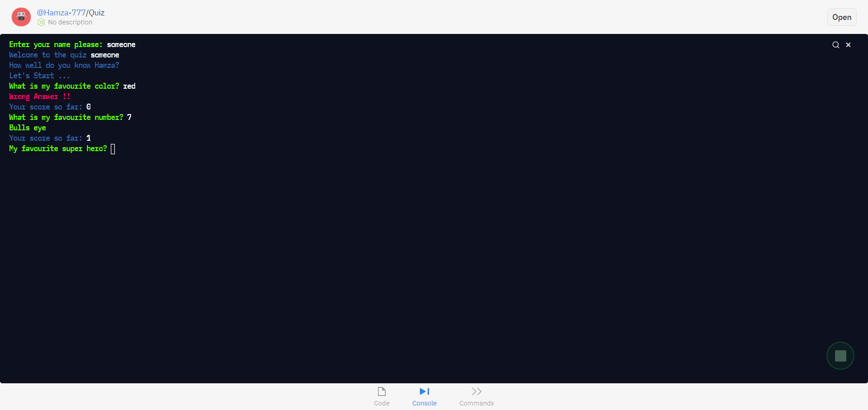Click the "Bulls eye" output line
Image resolution: width=868 pixels, height=410 pixels.
coord(28,128)
